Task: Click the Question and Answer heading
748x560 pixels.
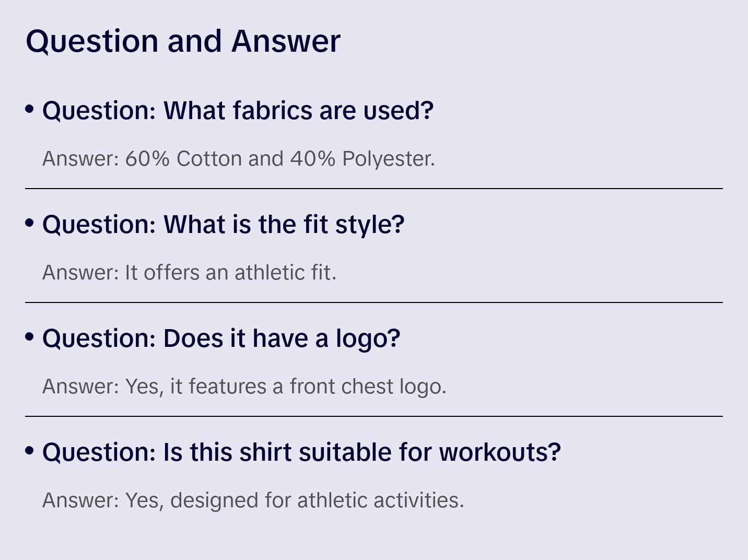Action: (x=183, y=41)
